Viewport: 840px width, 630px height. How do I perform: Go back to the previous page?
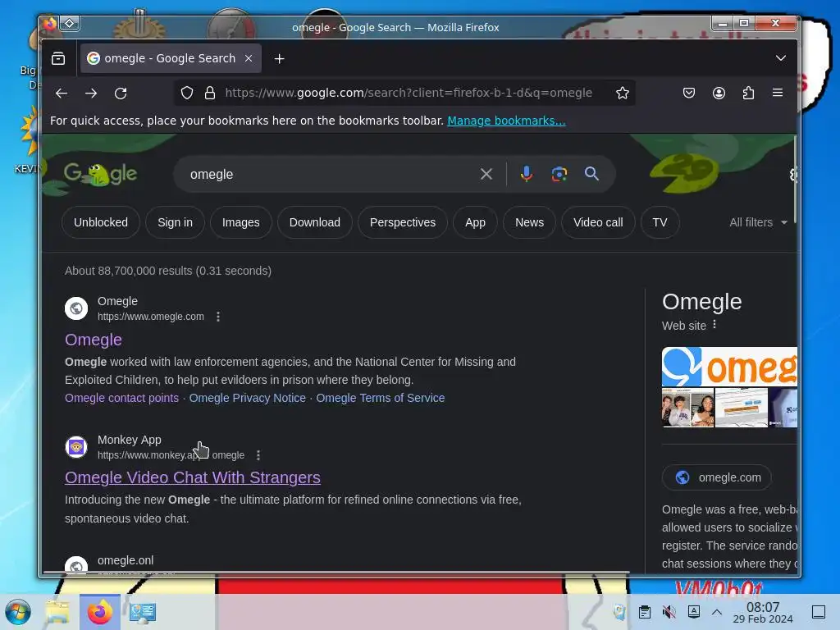(62, 94)
